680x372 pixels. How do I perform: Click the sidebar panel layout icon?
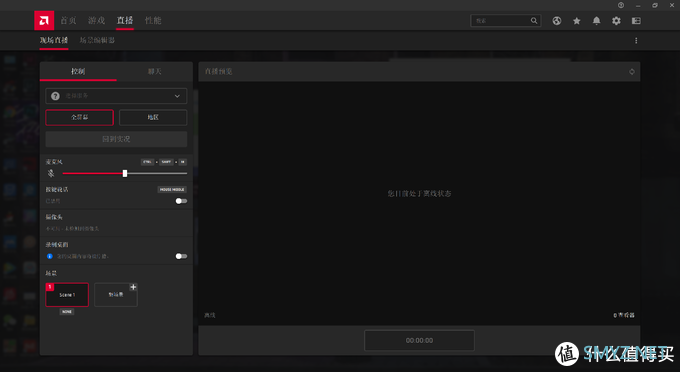(636, 21)
